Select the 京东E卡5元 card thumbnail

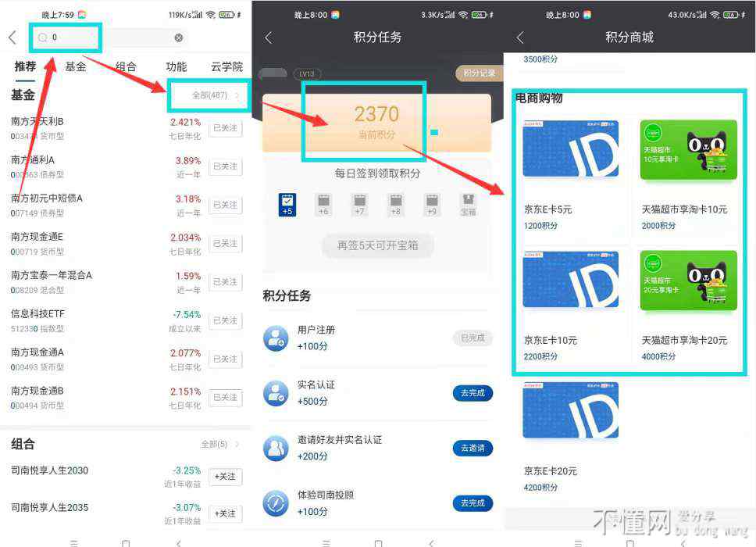point(570,149)
